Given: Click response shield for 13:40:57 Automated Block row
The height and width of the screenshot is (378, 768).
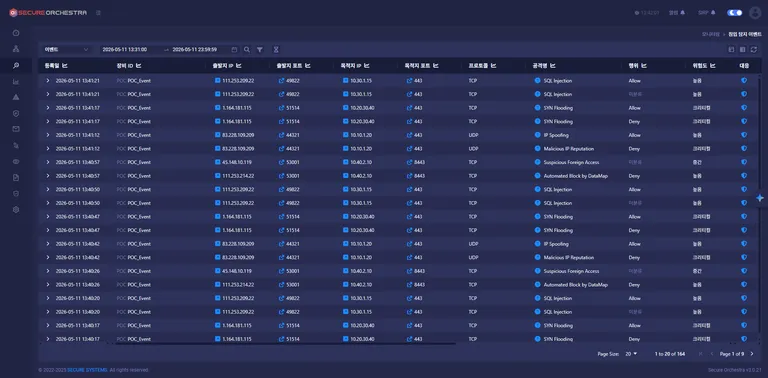Looking at the screenshot, I should coord(744,175).
